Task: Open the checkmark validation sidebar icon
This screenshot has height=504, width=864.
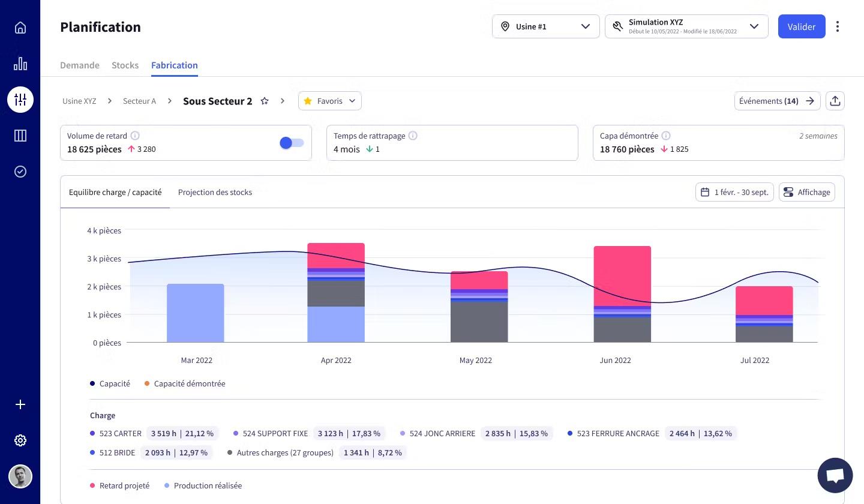Action: [x=20, y=172]
